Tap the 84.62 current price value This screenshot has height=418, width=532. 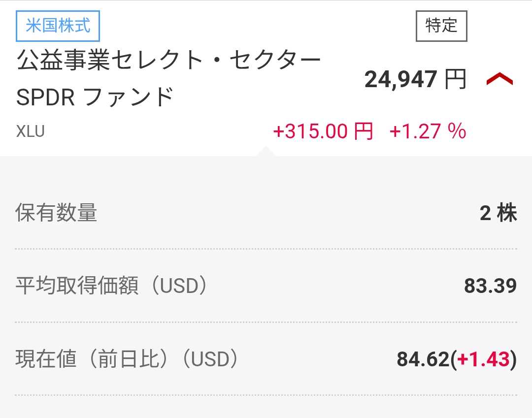[423, 360]
